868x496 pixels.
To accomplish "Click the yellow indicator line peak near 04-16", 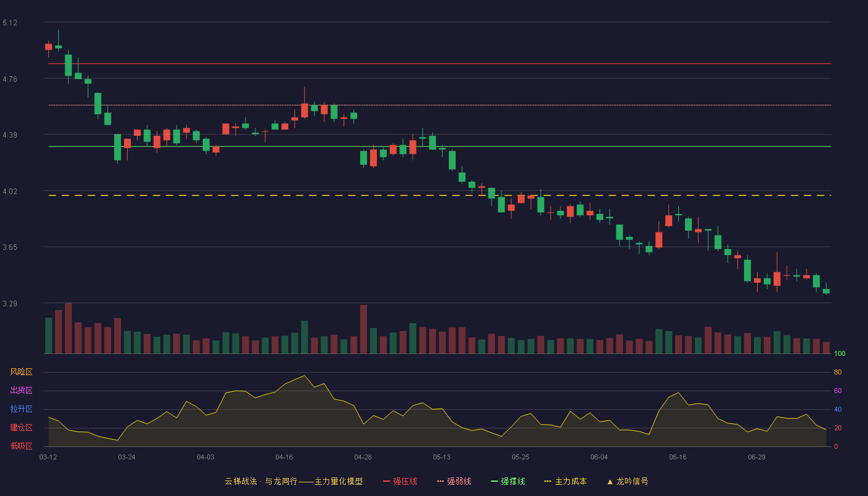I will [x=304, y=376].
